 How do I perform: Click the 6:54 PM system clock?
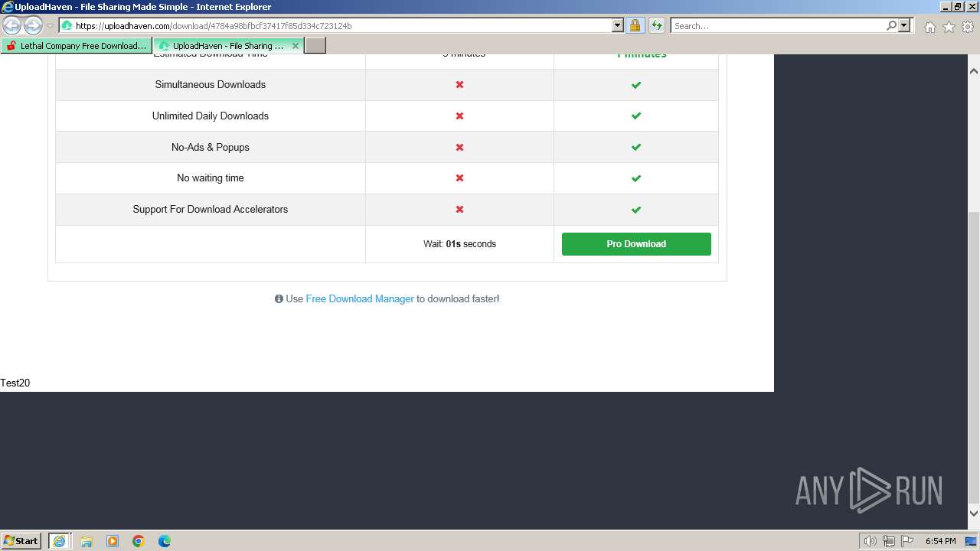point(940,541)
